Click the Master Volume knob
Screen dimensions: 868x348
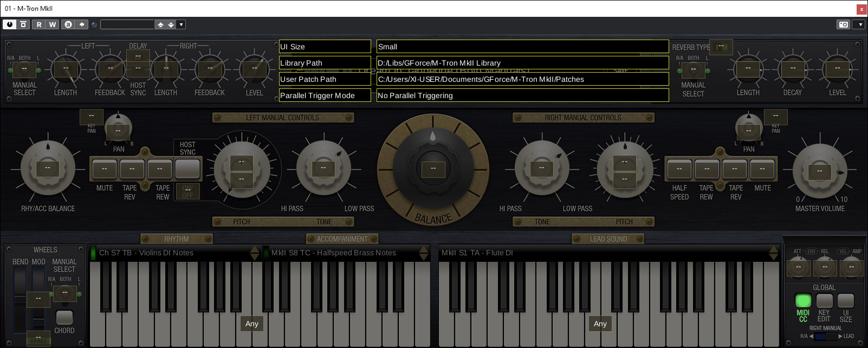[x=819, y=171]
